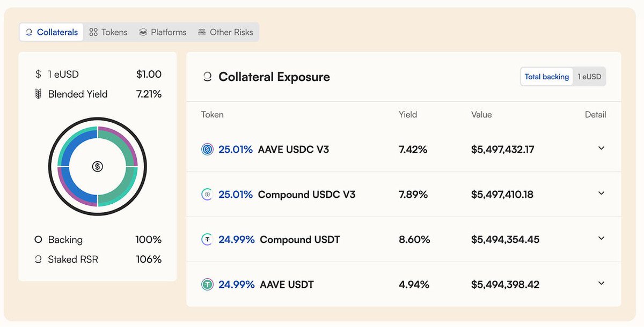Switch to the Platforms tab
644x327 pixels.
coord(163,32)
